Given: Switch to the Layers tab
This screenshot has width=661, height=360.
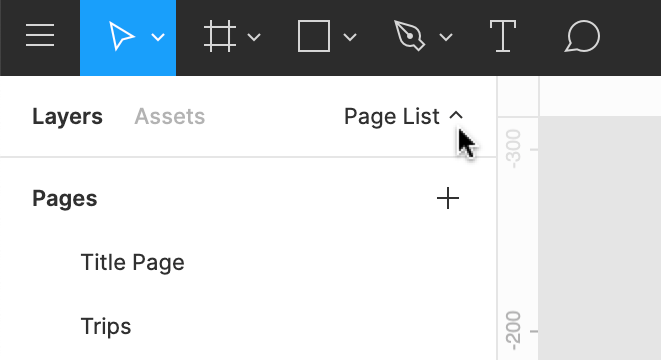Looking at the screenshot, I should pyautogui.click(x=67, y=117).
